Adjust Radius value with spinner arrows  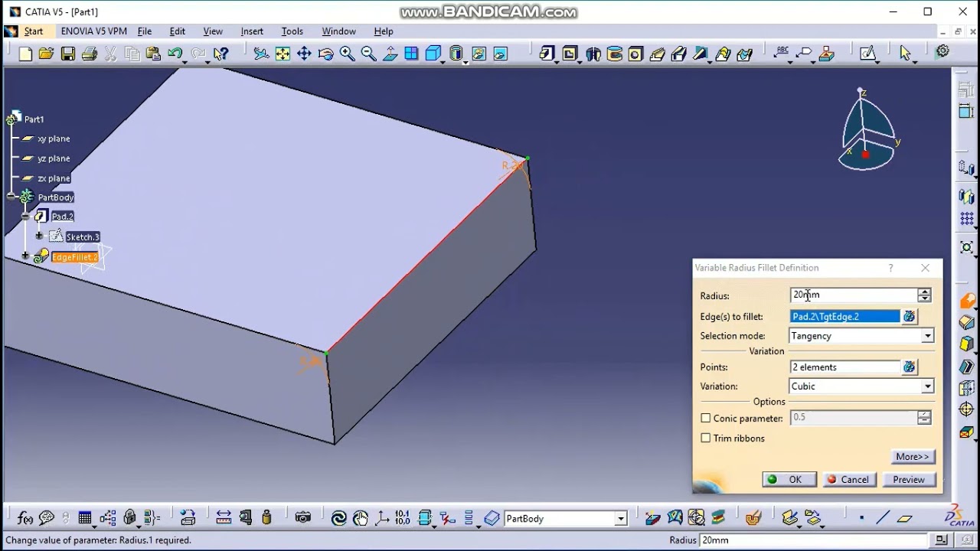point(924,295)
